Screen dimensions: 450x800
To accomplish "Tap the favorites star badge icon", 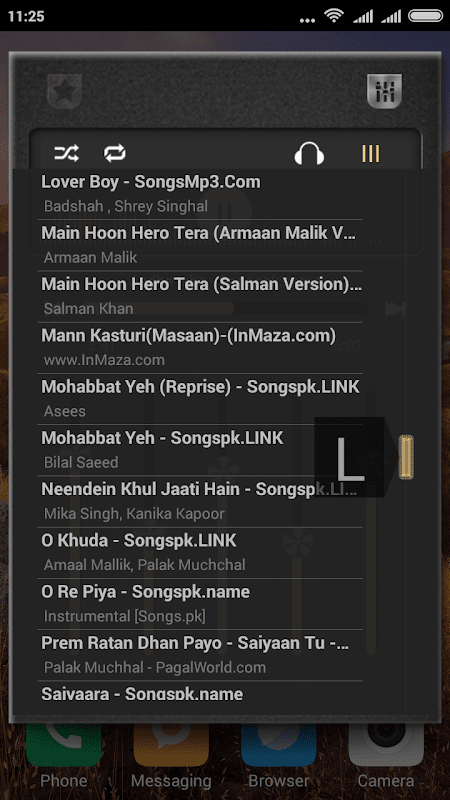I will tap(64, 91).
